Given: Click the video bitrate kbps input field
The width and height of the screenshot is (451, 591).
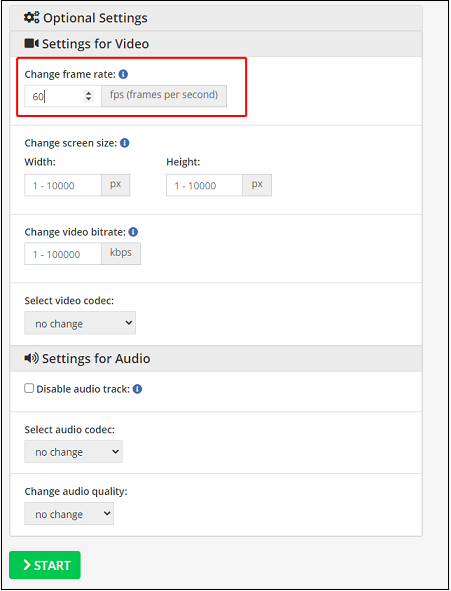Looking at the screenshot, I should coord(63,254).
